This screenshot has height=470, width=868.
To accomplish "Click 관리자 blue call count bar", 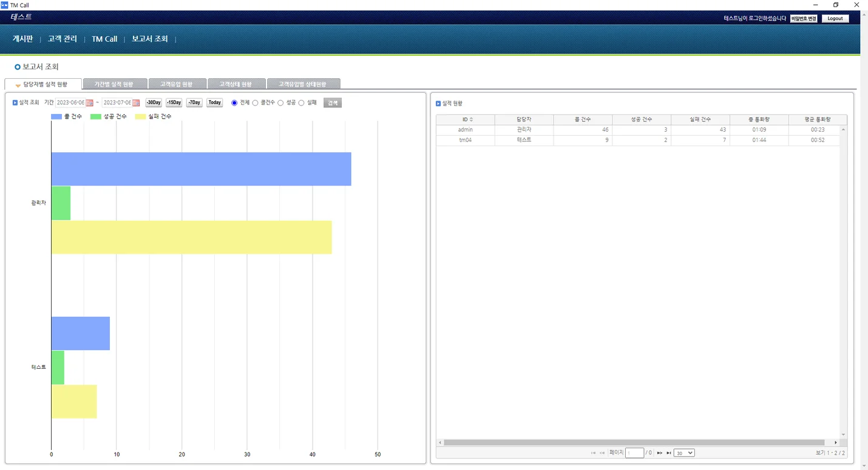I will [201, 169].
